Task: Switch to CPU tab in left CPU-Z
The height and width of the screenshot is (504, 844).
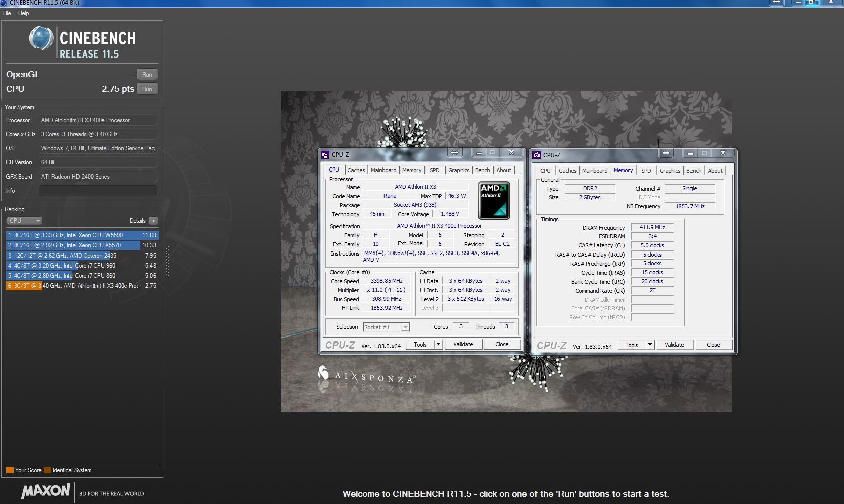Action: (x=334, y=170)
